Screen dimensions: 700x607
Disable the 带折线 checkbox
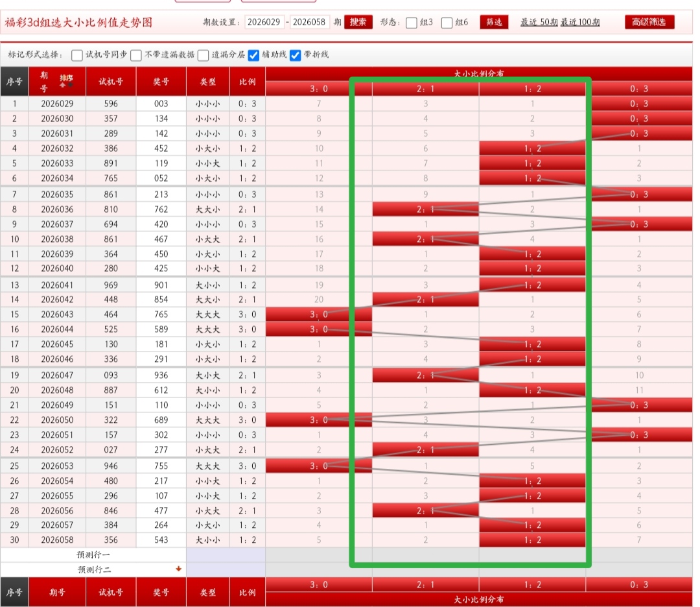(296, 55)
